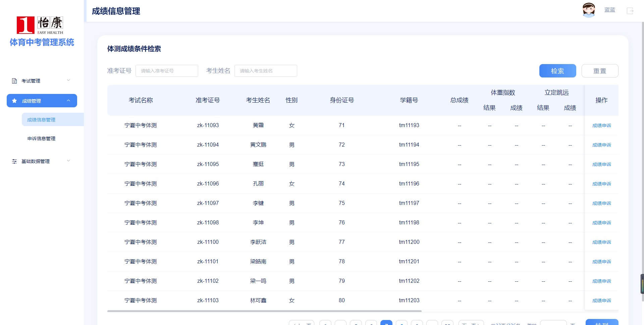
Task: Click the 检索 search button
Action: point(557,71)
